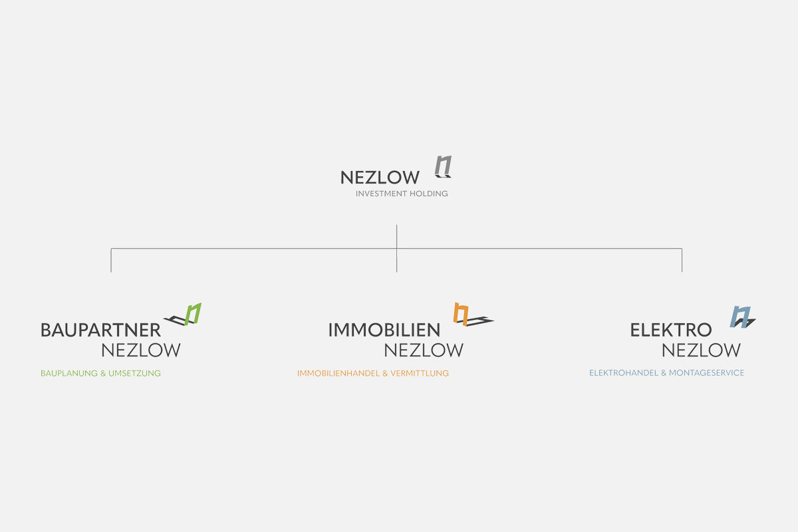Click the horizontal org chart line right half

tap(539, 249)
